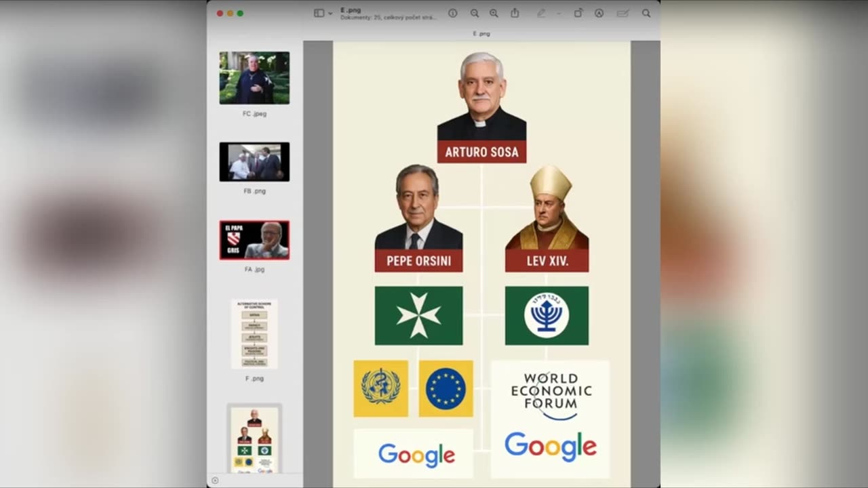Click the Lev XIV. portrait with mitre

pos(547,207)
